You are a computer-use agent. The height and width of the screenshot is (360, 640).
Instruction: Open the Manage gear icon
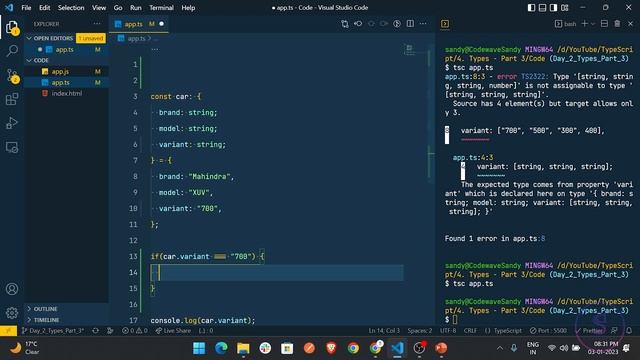click(x=12, y=313)
